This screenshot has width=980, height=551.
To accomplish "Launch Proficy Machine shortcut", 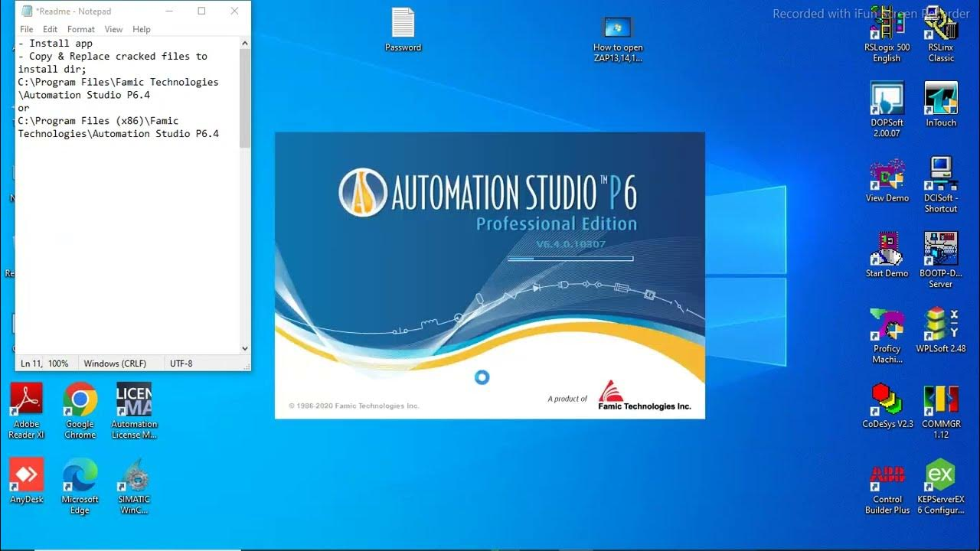I will click(887, 335).
